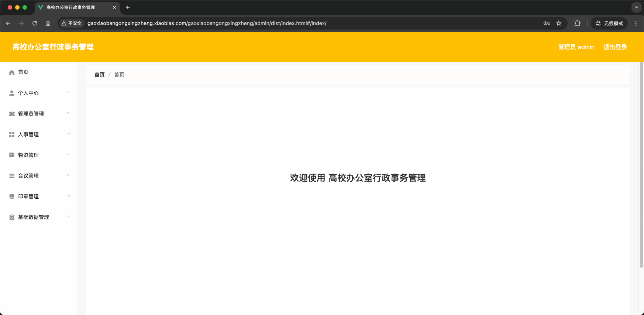
Task: Click the page vertical scrollbar
Action: click(x=641, y=164)
